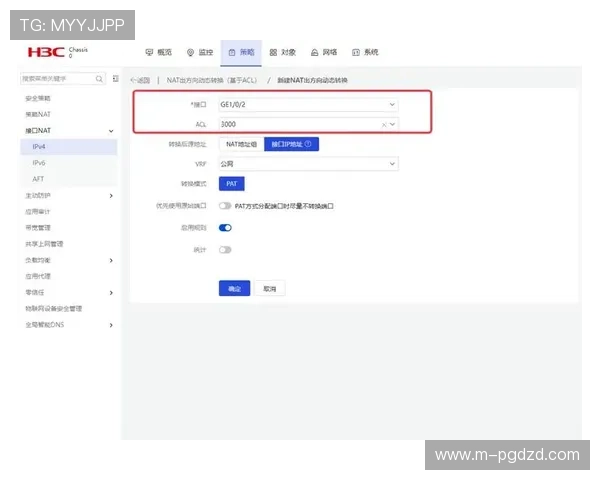The width and height of the screenshot is (600, 480).
Task: Open the 对象 tab
Action: tap(282, 52)
